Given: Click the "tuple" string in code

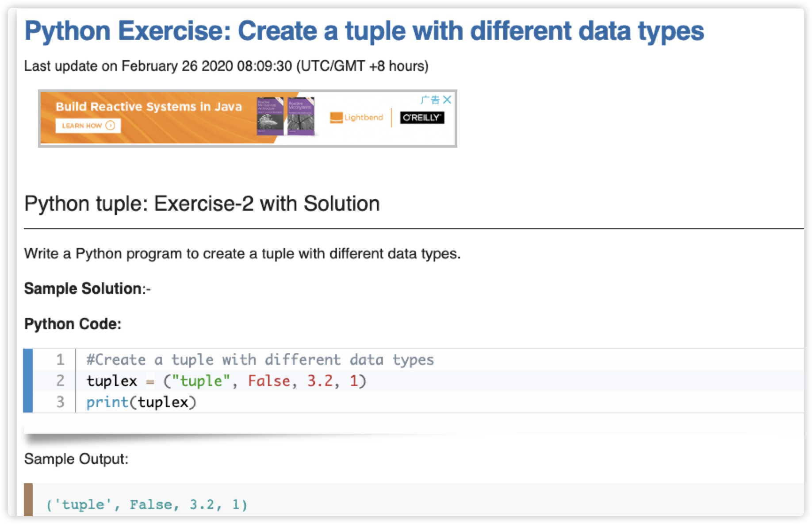Looking at the screenshot, I should click(201, 381).
